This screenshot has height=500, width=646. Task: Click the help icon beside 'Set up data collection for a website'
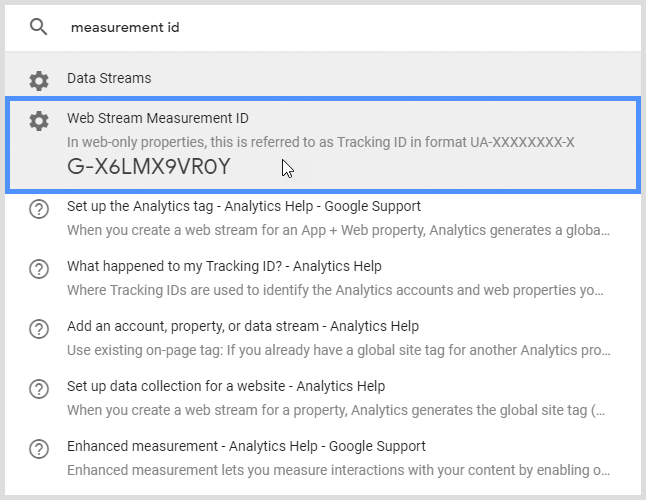click(39, 389)
